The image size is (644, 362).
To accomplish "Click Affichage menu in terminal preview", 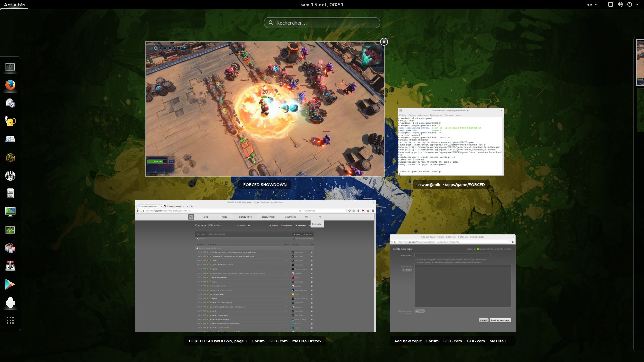I will point(423,115).
